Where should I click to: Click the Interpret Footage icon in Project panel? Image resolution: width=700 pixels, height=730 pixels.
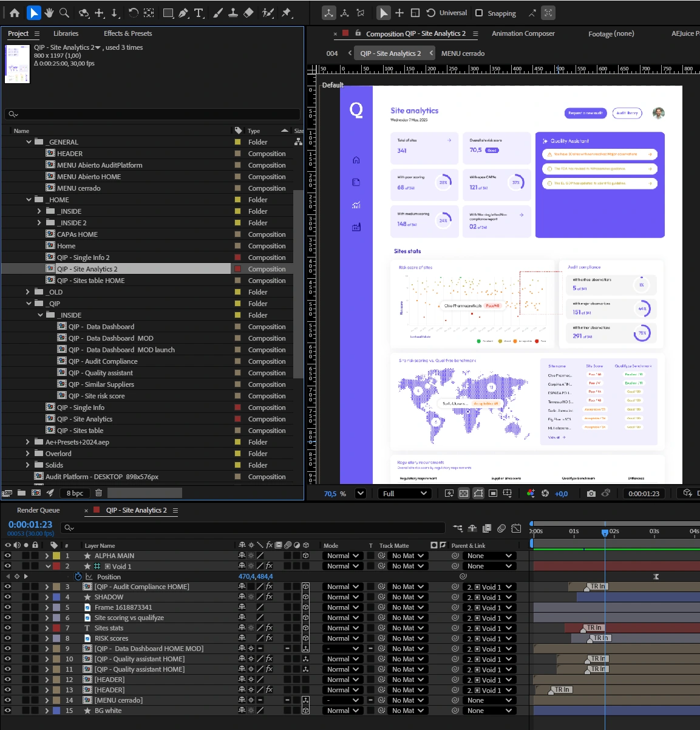[x=7, y=493]
